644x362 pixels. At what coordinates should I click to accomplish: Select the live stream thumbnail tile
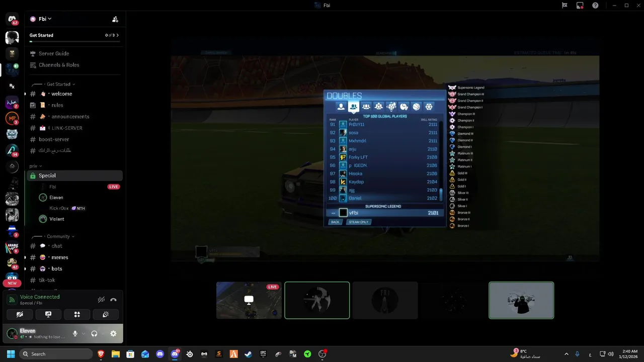[249, 300]
